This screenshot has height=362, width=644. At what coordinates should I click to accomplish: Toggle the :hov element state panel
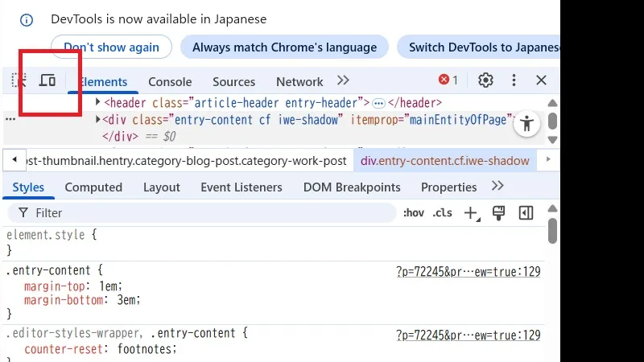click(414, 213)
